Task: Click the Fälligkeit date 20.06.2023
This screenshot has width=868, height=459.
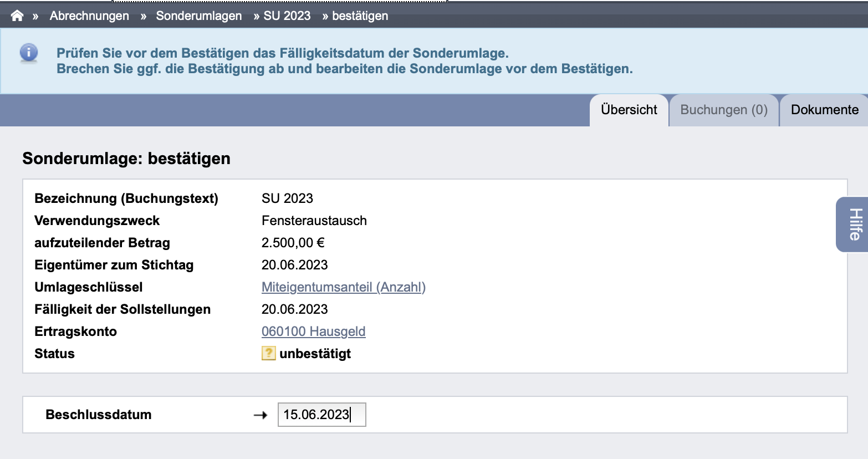Action: [x=295, y=309]
